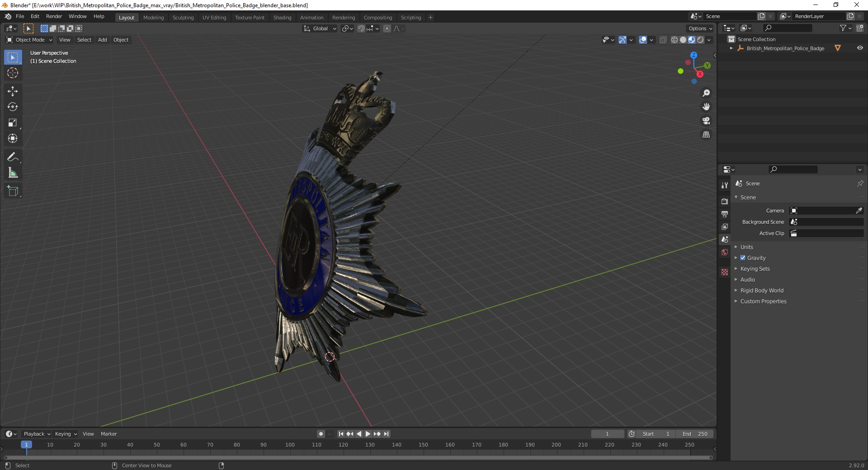Pick the Transform tool
The height and width of the screenshot is (470, 868).
point(13,138)
